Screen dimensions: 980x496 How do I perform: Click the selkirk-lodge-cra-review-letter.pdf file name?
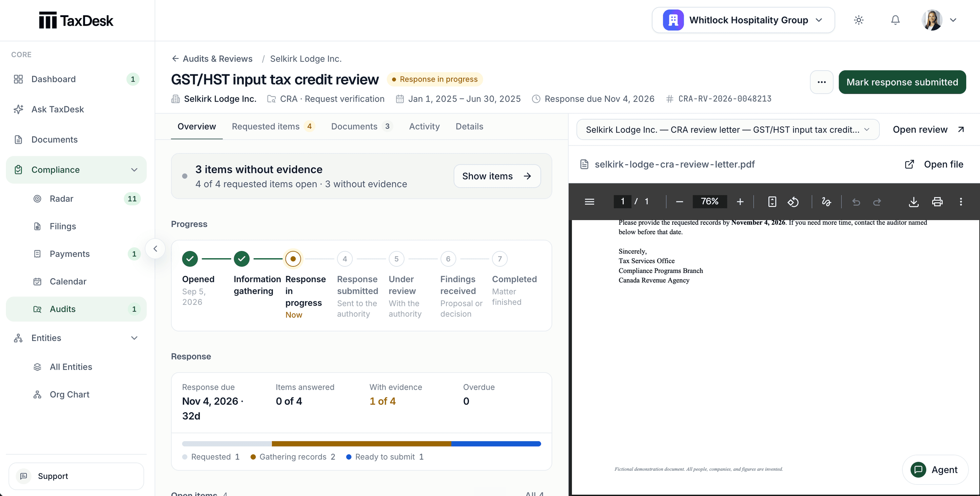675,164
